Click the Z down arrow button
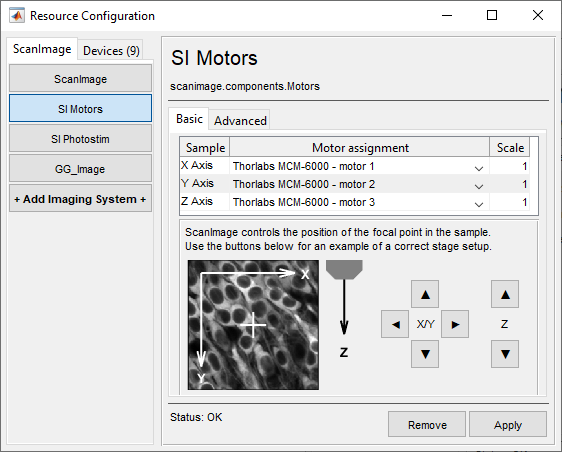Image resolution: width=562 pixels, height=452 pixels. pyautogui.click(x=505, y=354)
